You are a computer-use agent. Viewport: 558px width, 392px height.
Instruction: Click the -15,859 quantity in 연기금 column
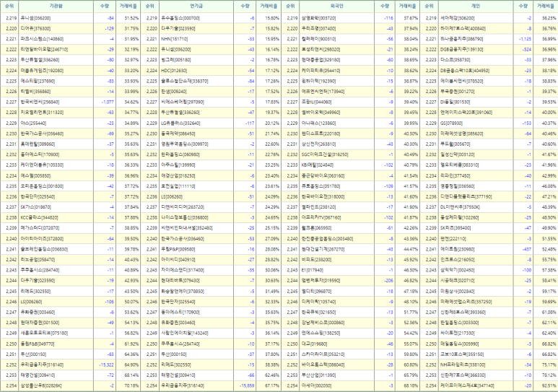(x=247, y=386)
